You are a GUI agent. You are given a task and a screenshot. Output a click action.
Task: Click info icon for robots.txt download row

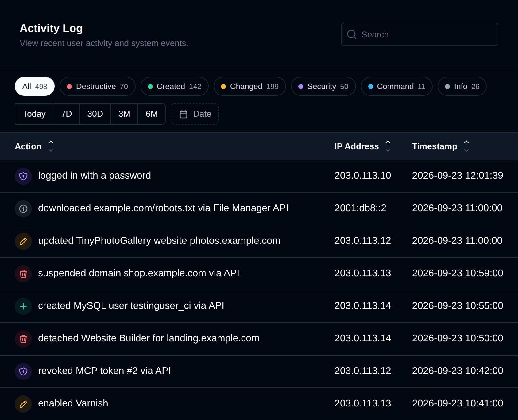click(x=23, y=209)
